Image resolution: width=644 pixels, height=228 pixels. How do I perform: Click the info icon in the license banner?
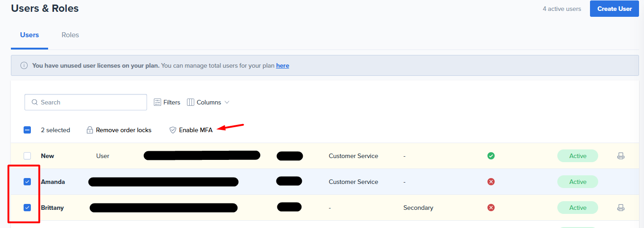pos(24,65)
